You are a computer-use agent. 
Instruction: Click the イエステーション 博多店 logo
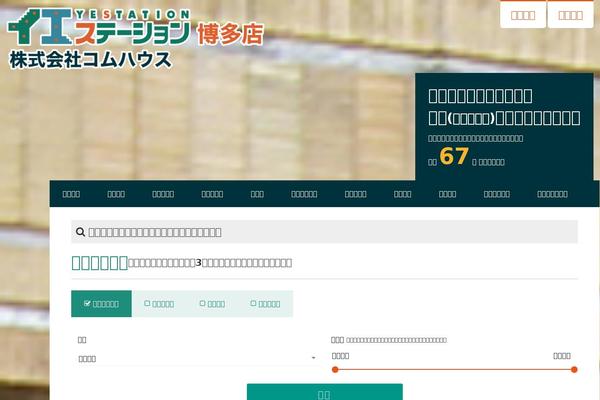coord(136,27)
